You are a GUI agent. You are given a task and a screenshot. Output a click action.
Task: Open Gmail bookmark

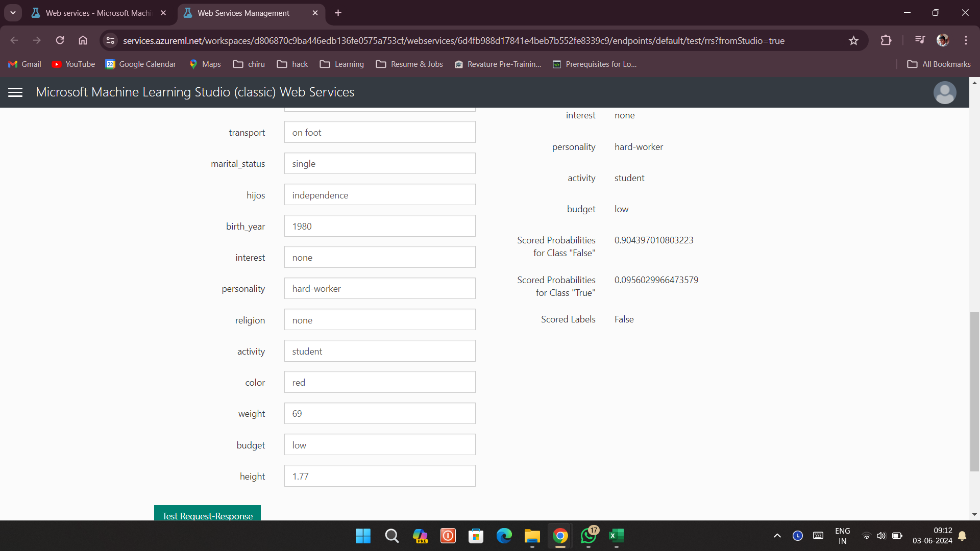pos(24,64)
